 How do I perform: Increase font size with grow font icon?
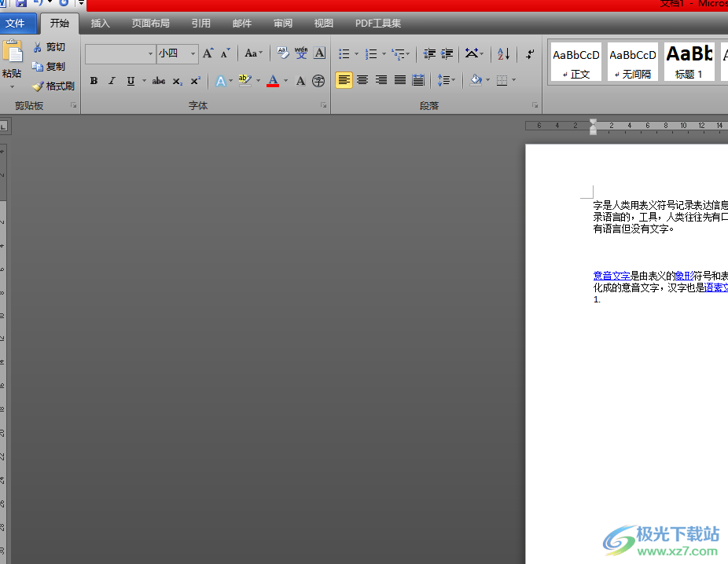[x=208, y=53]
